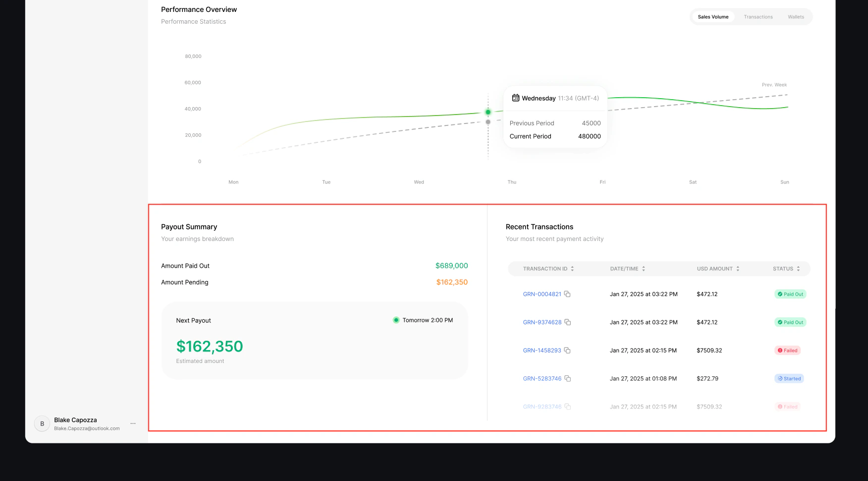Image resolution: width=868 pixels, height=481 pixels.
Task: Open the ellipsis menu beside Blake Capozza
Action: (133, 423)
